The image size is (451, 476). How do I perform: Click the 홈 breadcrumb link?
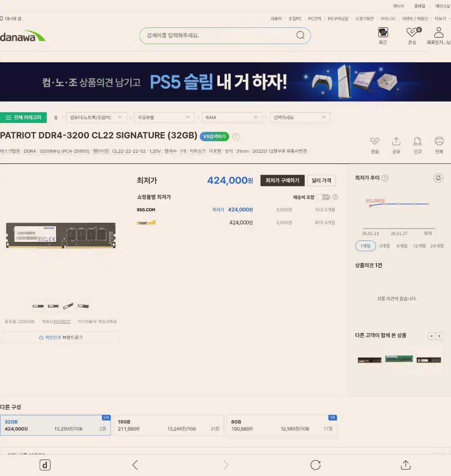tap(56, 118)
